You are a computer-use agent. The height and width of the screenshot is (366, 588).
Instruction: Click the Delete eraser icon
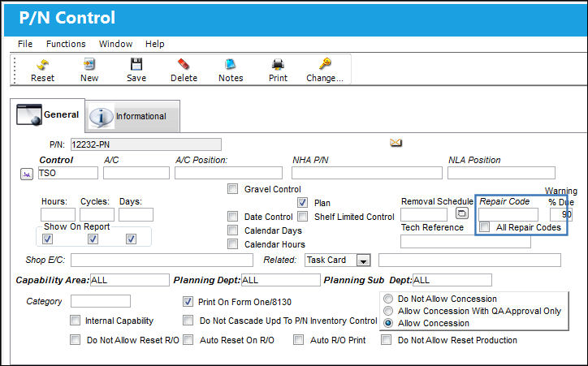(184, 64)
